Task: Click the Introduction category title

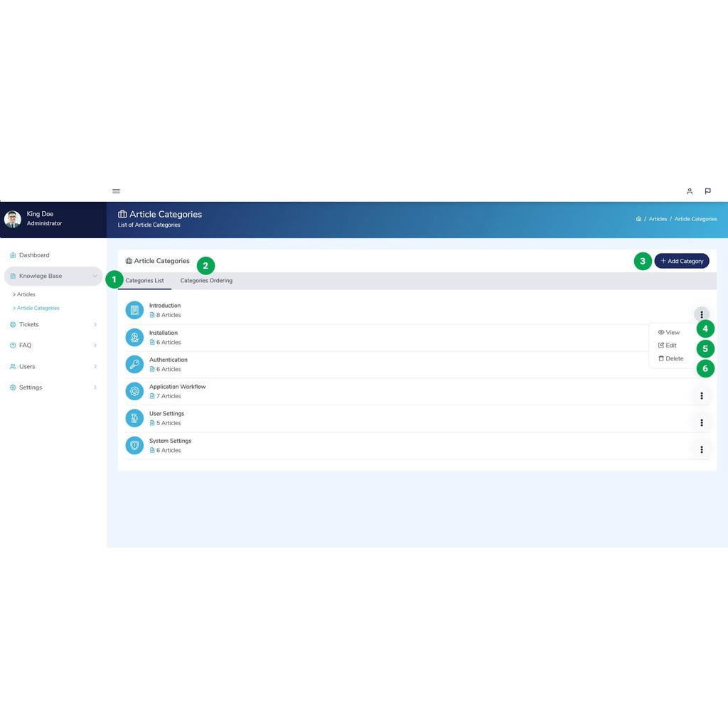Action: (x=165, y=306)
